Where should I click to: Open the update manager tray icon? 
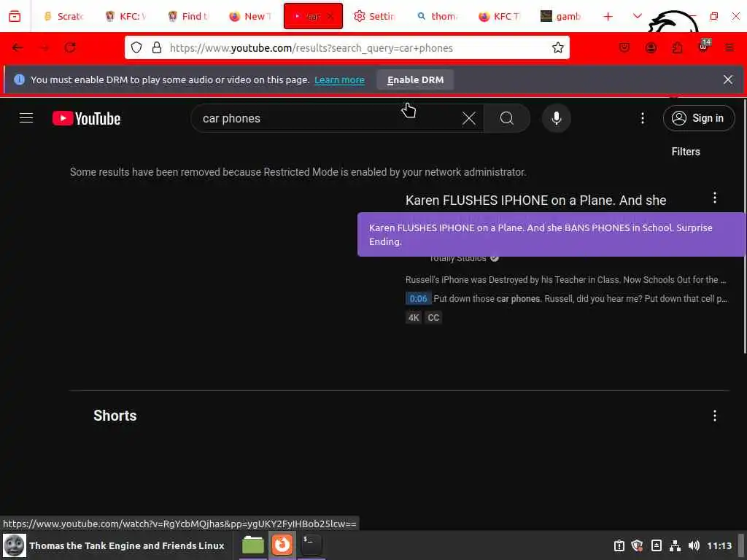(656, 545)
